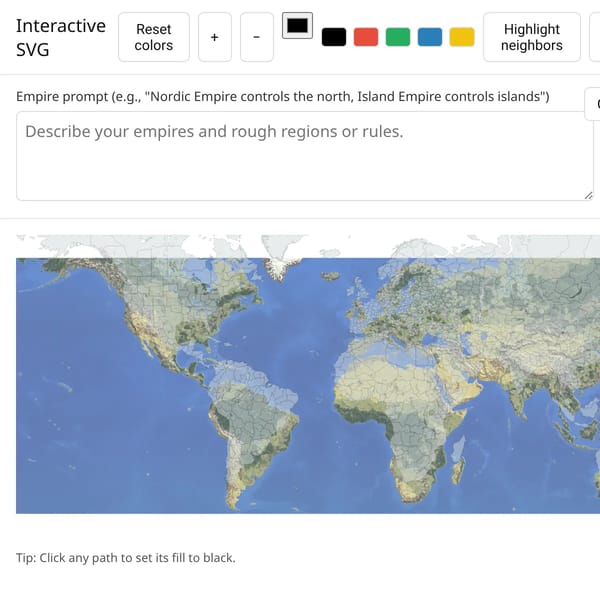600x600 pixels.
Task: Click the Interactive SVG heading
Action: click(61, 38)
